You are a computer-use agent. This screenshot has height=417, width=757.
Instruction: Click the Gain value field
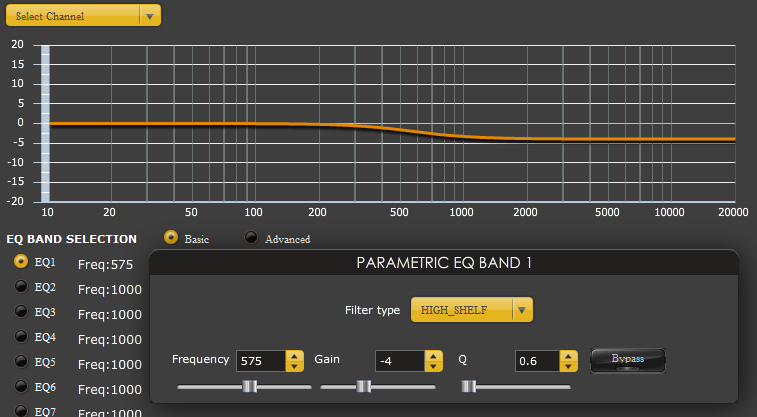point(400,361)
